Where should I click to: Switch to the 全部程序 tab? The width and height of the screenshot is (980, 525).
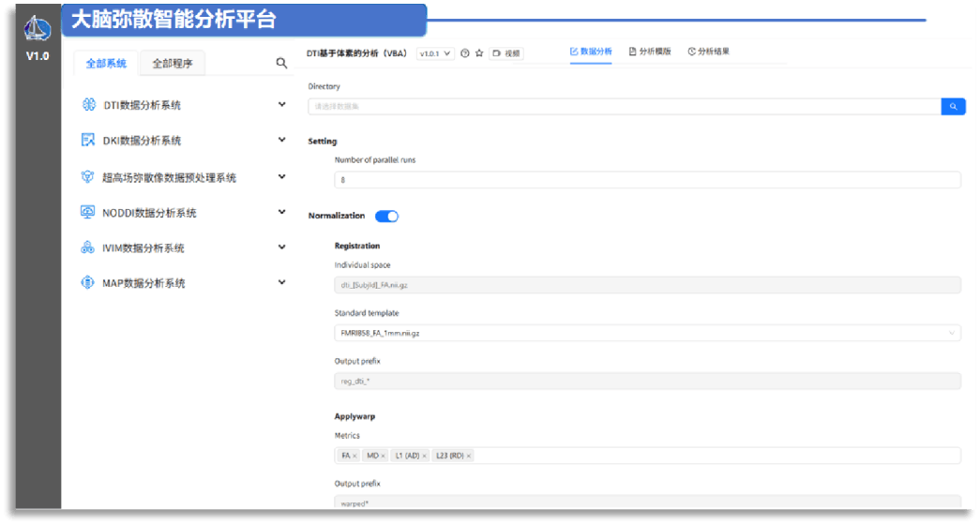173,64
